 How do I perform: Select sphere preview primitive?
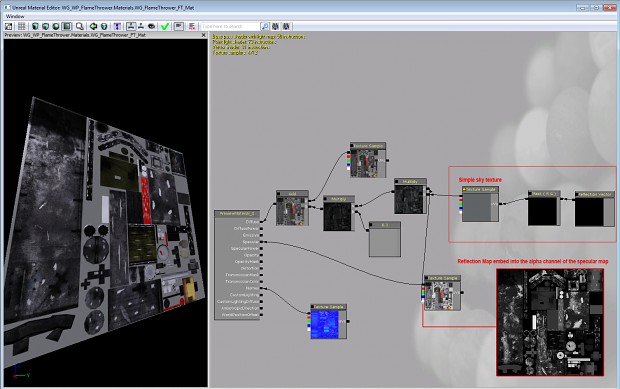(x=56, y=26)
